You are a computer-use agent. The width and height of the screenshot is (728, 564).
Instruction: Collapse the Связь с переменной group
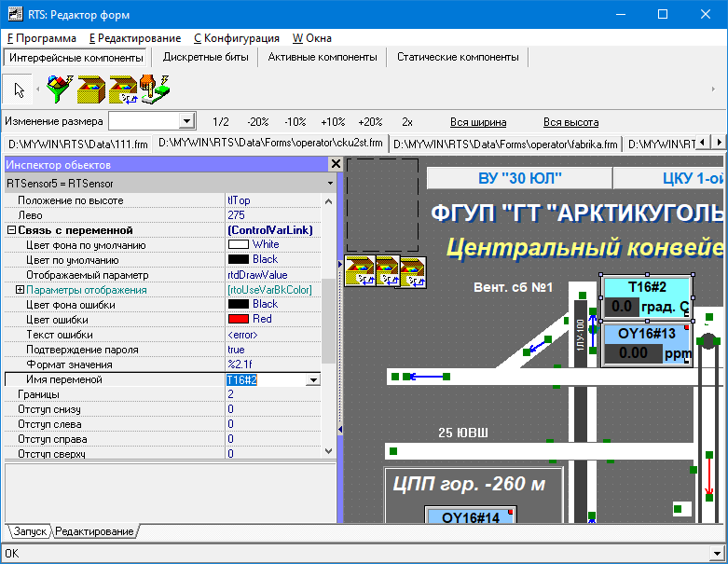(11, 230)
